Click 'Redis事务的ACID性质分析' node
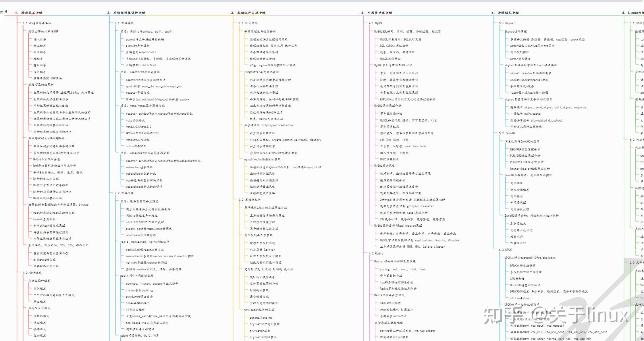This screenshot has width=644, height=341. click(x=398, y=289)
